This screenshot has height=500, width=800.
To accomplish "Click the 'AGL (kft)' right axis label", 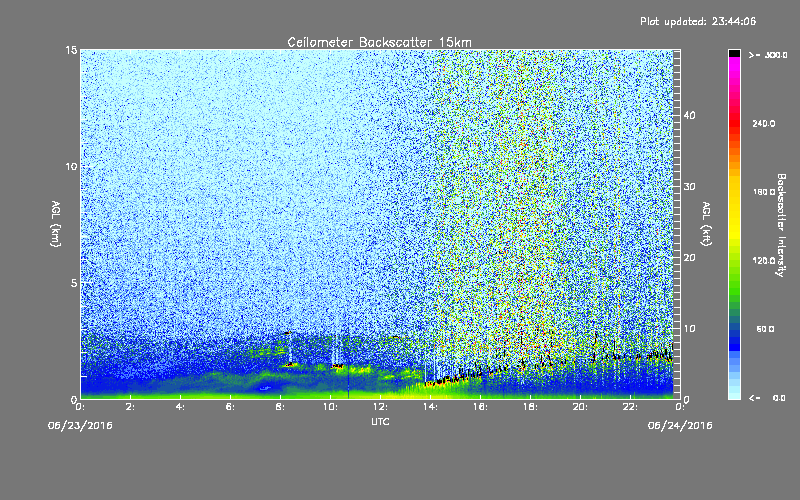I will point(706,223).
